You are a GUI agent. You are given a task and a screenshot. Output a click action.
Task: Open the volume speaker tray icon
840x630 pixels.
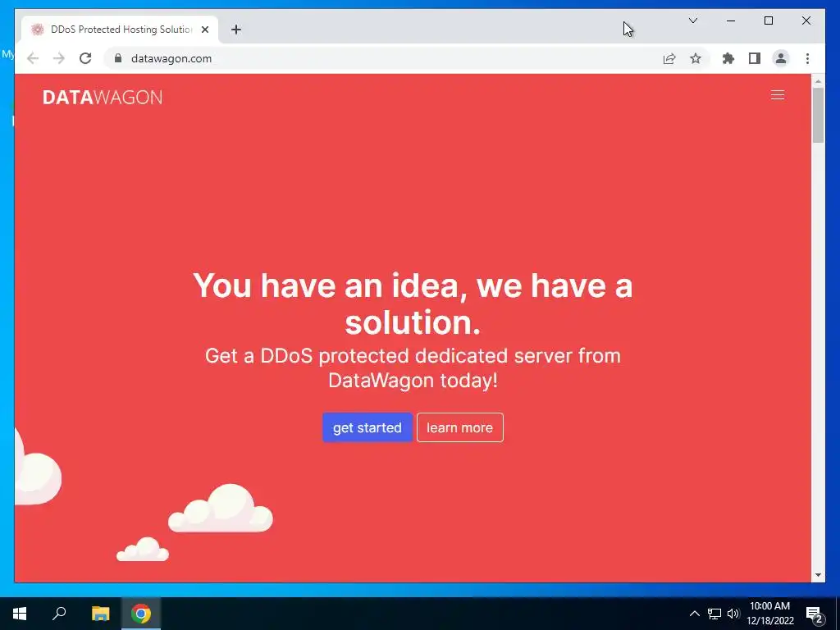[x=733, y=614]
